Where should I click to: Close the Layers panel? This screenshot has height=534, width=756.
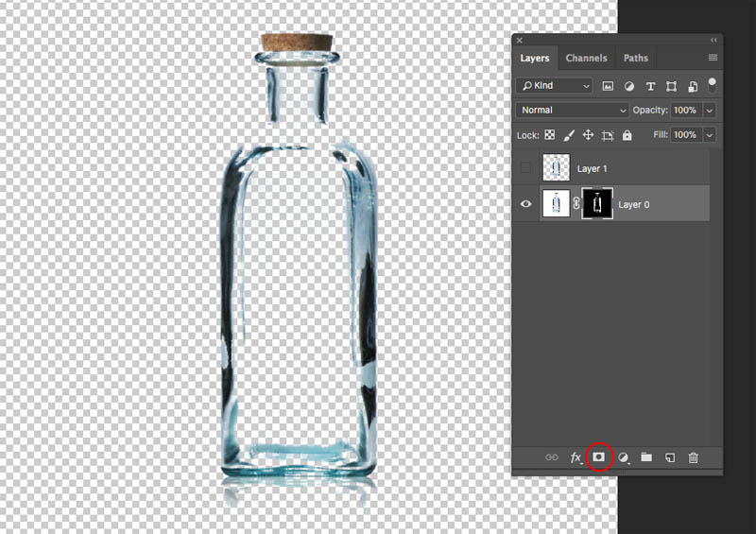point(519,41)
